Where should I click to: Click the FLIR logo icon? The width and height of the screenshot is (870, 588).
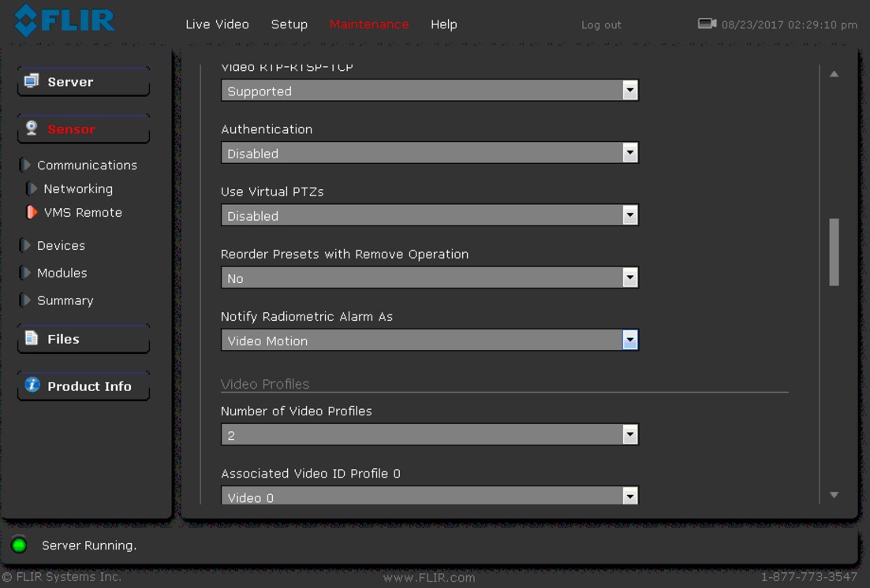point(26,20)
